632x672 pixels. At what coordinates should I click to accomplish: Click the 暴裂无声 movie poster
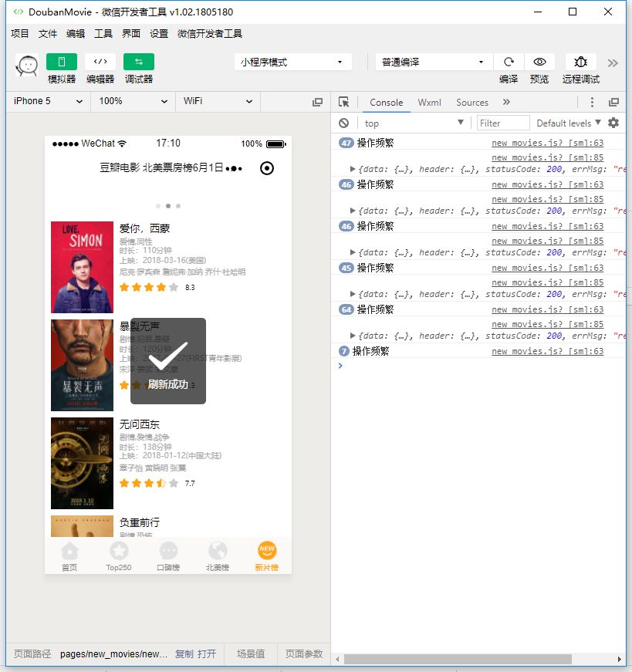click(x=82, y=365)
